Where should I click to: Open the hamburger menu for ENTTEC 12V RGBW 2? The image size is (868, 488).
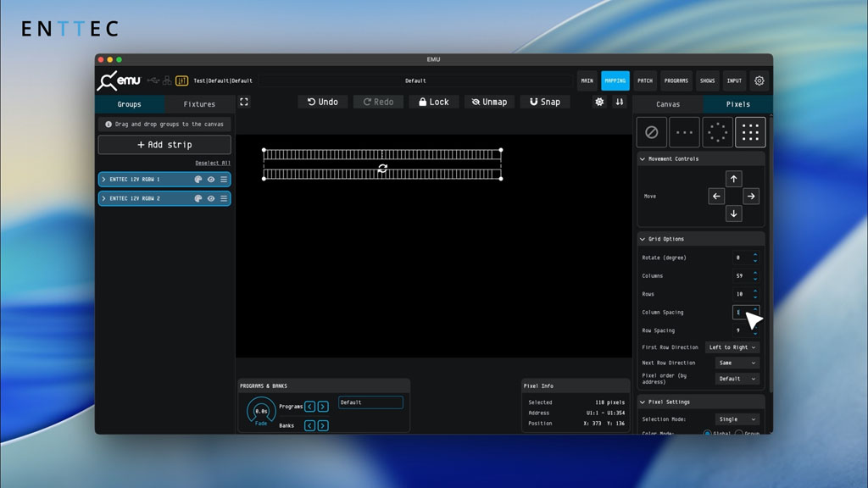tap(224, 198)
